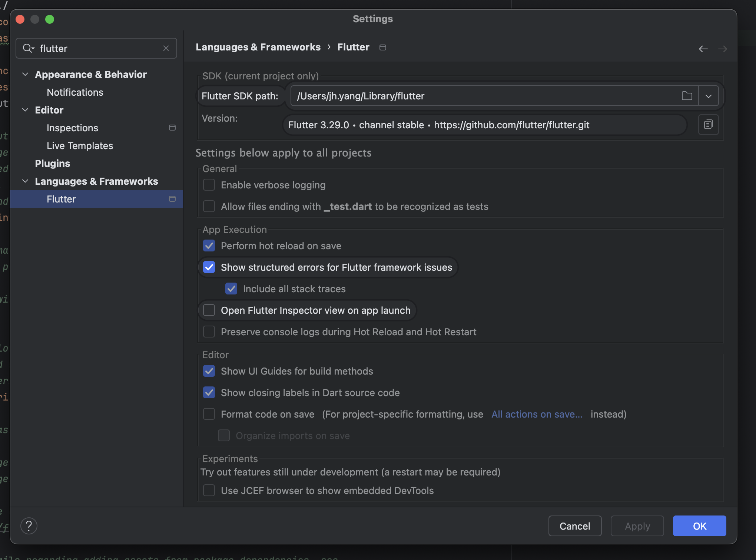Clear the 'flutter' search text with X
This screenshot has width=756, height=560.
point(166,48)
